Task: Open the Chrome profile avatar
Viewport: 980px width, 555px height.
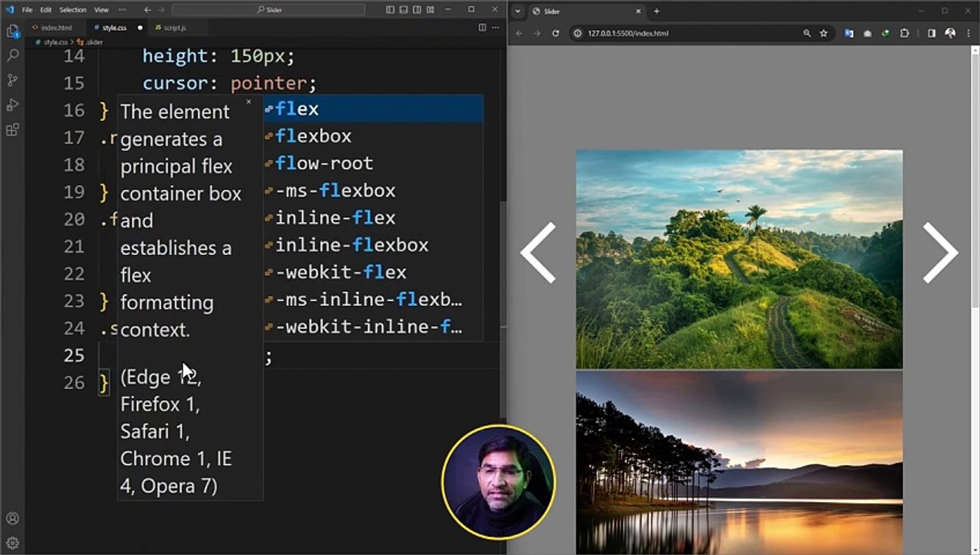Action: click(950, 33)
